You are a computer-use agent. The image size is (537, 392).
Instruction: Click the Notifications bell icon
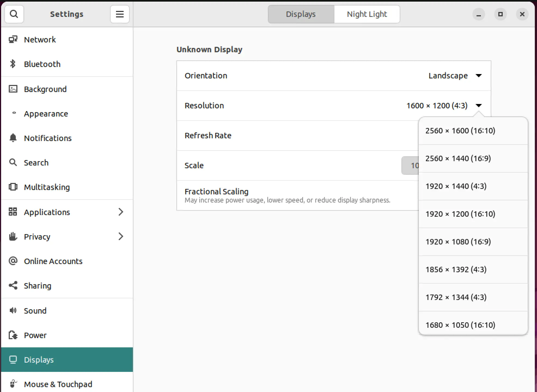pyautogui.click(x=13, y=138)
